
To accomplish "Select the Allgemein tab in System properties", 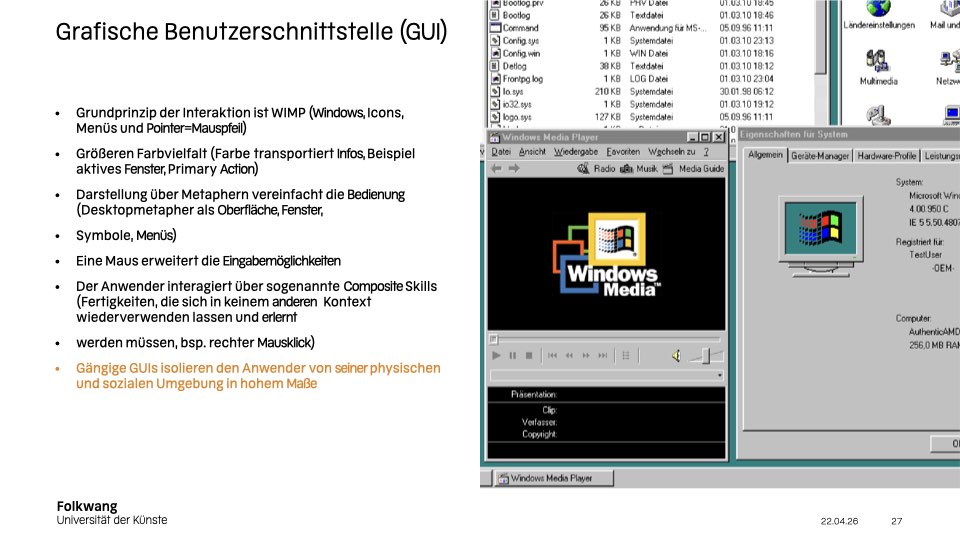I will (765, 155).
